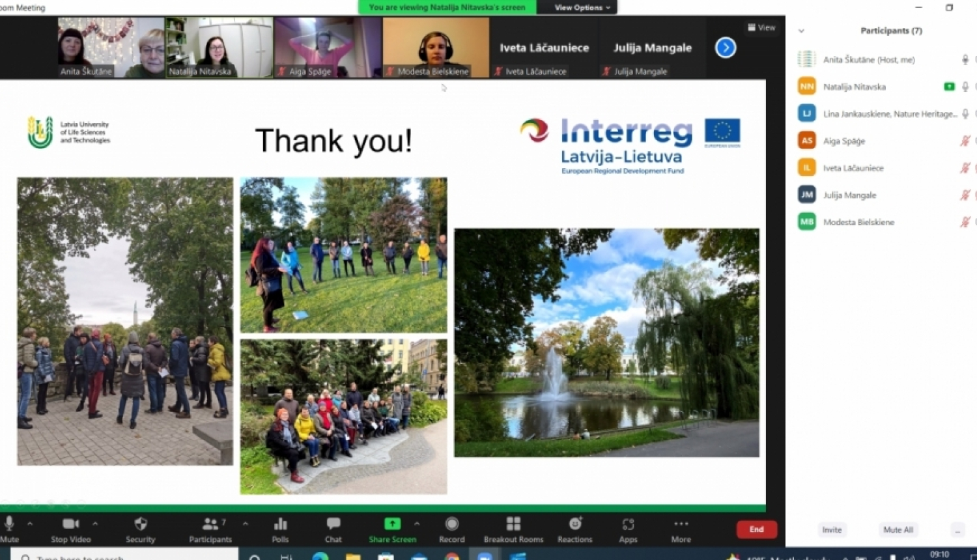This screenshot has height=560, width=977.
Task: Toggle Stop Video camera button
Action: click(x=70, y=529)
